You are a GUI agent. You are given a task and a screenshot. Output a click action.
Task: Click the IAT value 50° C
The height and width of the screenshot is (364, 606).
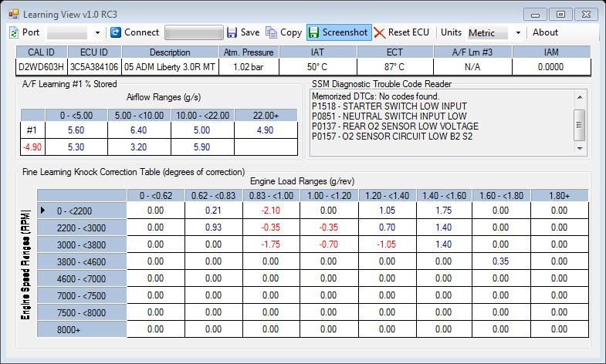pos(317,67)
